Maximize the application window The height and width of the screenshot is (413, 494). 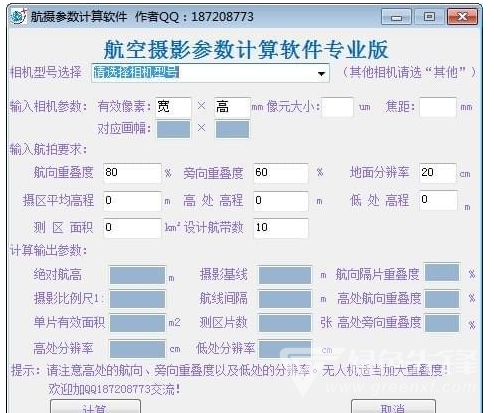click(429, 17)
